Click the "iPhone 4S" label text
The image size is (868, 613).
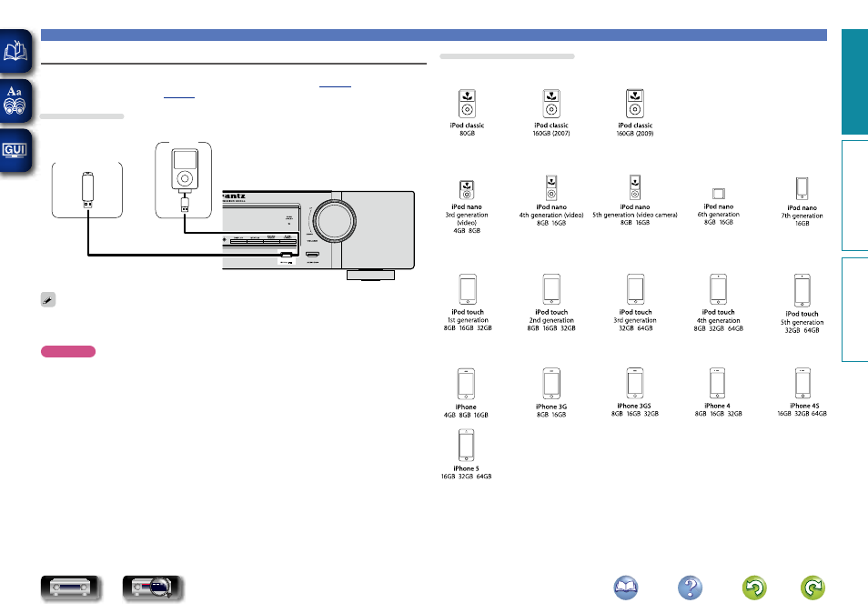click(804, 406)
